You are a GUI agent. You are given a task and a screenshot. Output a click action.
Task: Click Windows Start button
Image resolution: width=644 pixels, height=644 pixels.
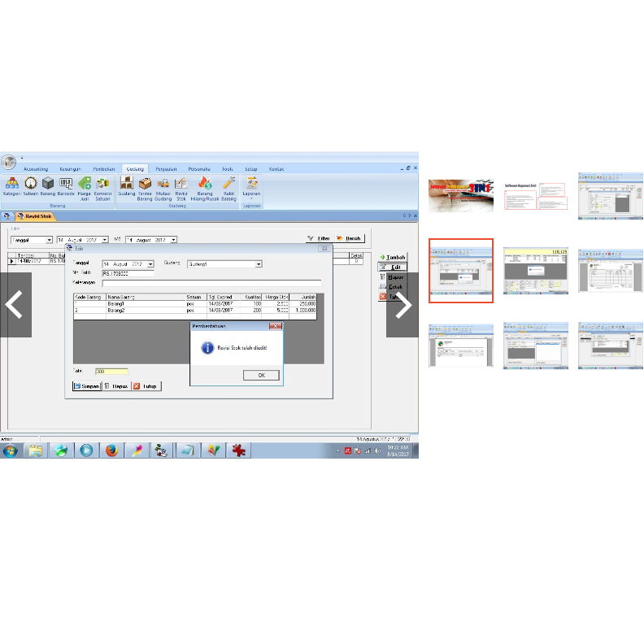(11, 450)
